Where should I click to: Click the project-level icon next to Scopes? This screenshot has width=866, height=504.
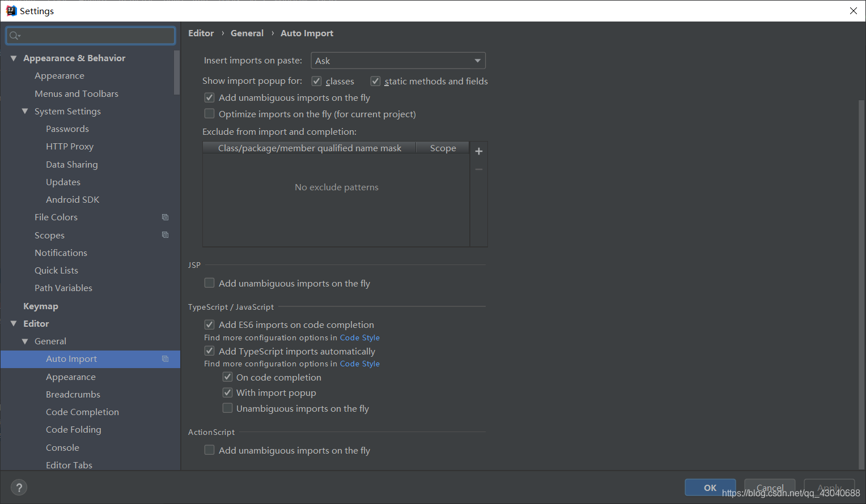click(x=165, y=235)
